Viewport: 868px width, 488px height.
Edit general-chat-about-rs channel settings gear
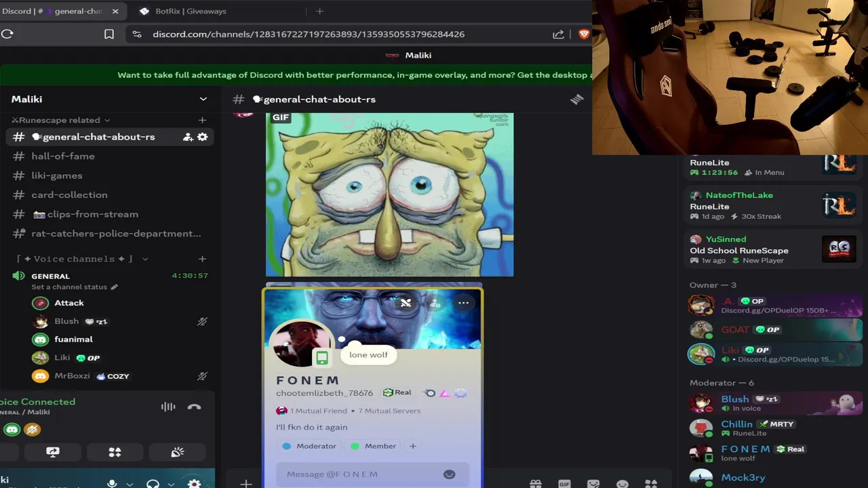202,137
